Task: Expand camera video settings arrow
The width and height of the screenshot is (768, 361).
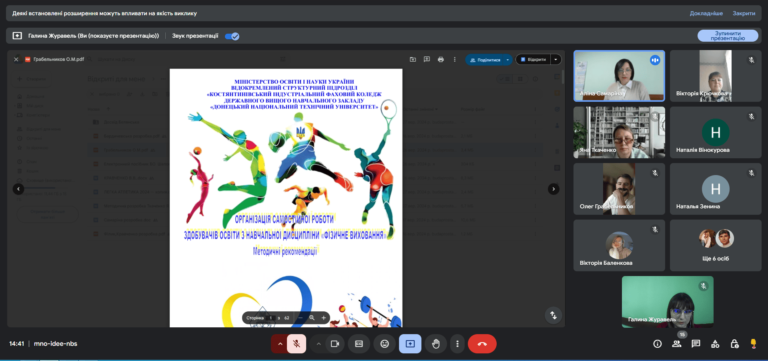Action: (x=318, y=344)
